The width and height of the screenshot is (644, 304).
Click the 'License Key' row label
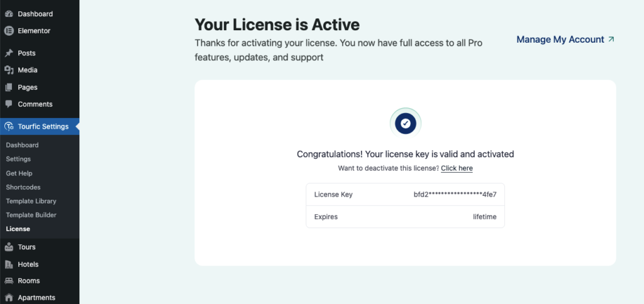click(x=333, y=195)
